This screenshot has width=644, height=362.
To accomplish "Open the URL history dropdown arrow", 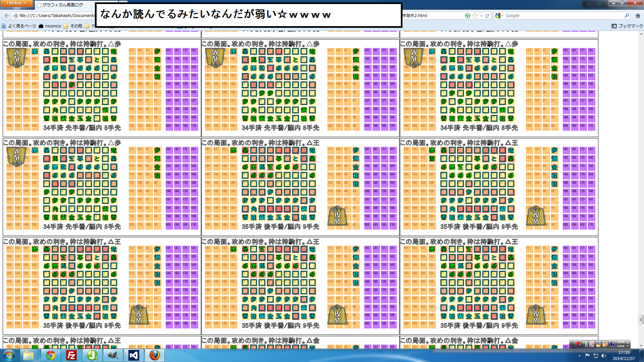I will (x=481, y=16).
